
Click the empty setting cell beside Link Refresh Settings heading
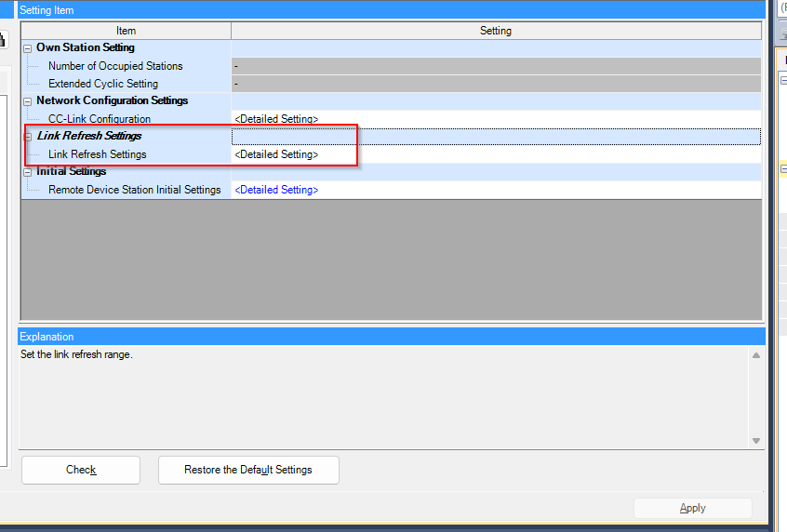pyautogui.click(x=496, y=137)
